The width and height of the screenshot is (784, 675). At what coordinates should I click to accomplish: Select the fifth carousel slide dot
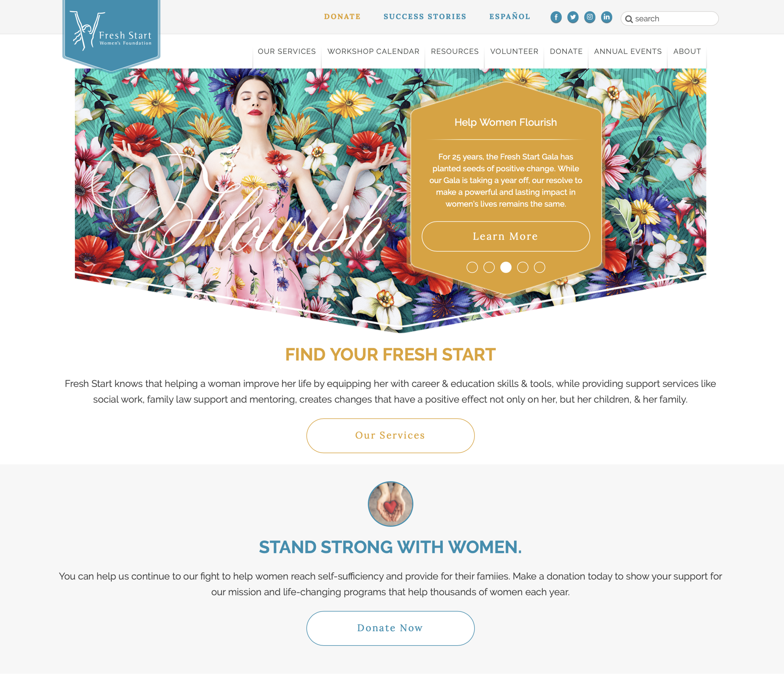[540, 267]
